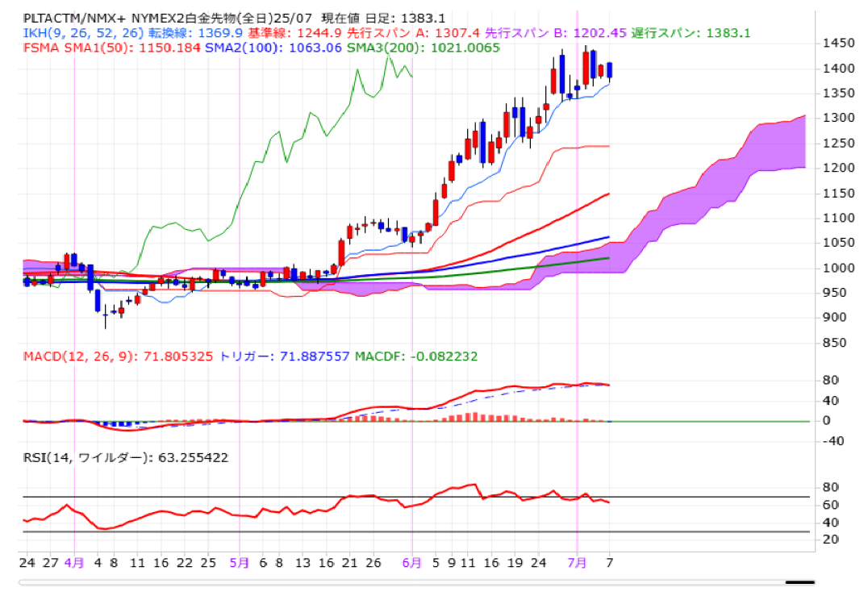
Task: Click the 先行スパン B: 1202.45 value
Action: click(x=555, y=33)
